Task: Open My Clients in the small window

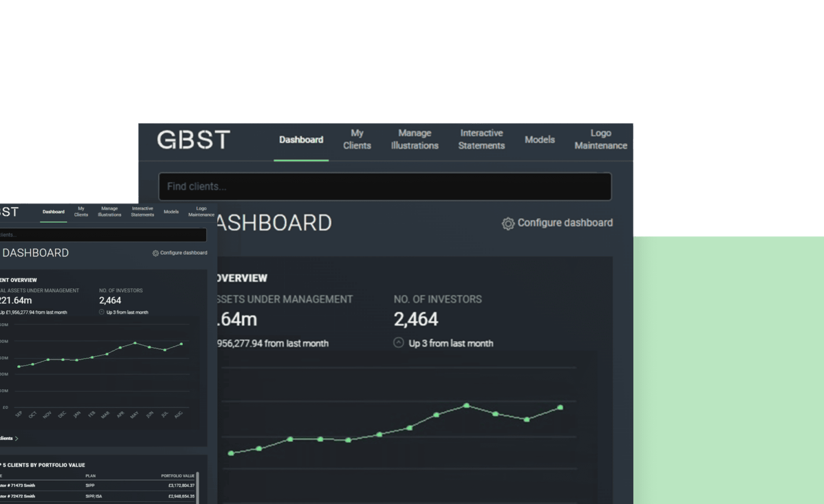Action: (x=81, y=212)
